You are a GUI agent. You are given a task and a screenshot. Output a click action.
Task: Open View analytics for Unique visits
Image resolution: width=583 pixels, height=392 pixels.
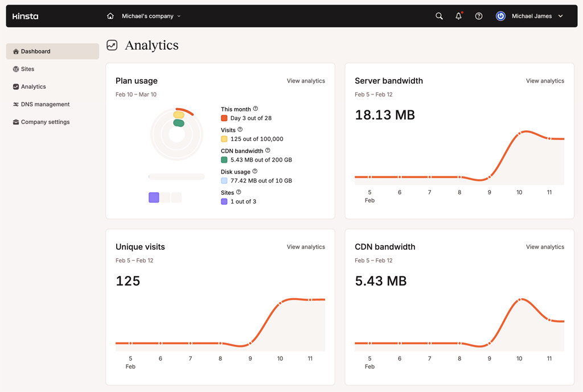pyautogui.click(x=306, y=247)
